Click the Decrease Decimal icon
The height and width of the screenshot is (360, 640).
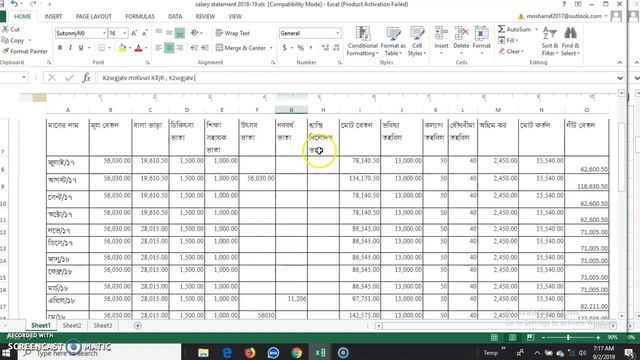pyautogui.click(x=336, y=48)
